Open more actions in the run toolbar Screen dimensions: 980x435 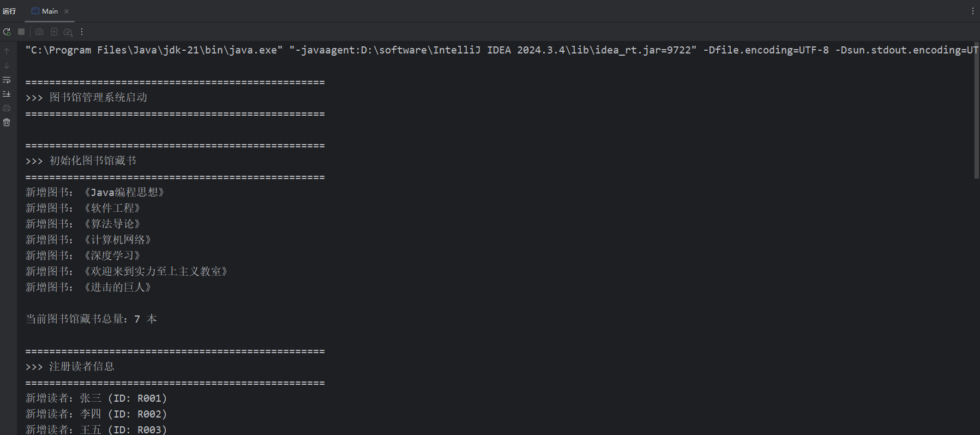(x=82, y=32)
